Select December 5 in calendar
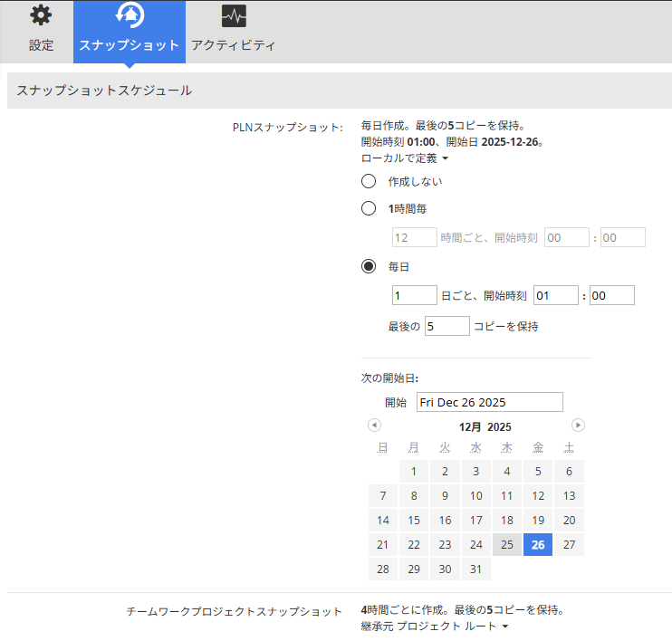The height and width of the screenshot is (641, 672). click(x=538, y=472)
